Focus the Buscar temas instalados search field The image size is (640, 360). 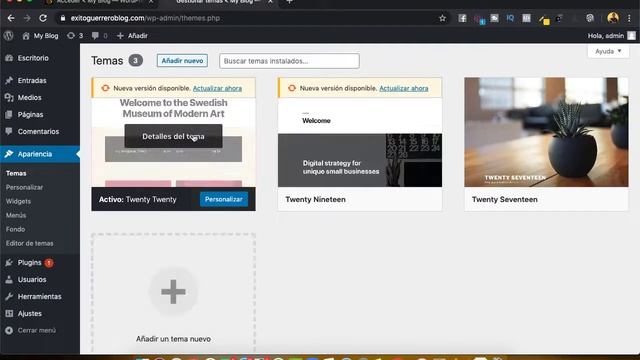coord(289,61)
